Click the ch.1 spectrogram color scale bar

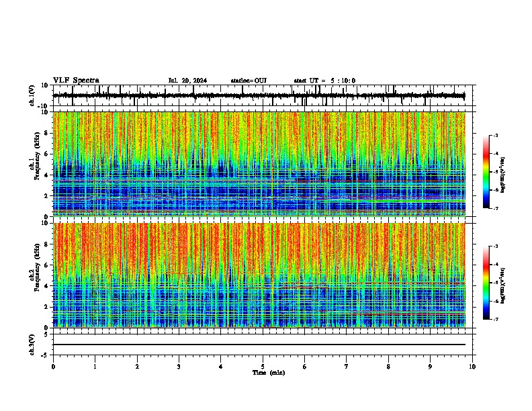tap(486, 172)
